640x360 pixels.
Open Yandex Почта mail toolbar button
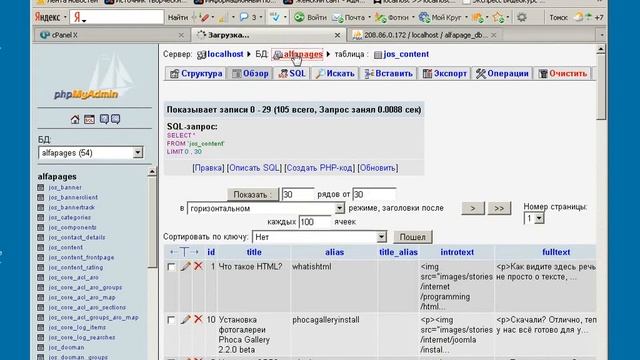tap(349, 18)
